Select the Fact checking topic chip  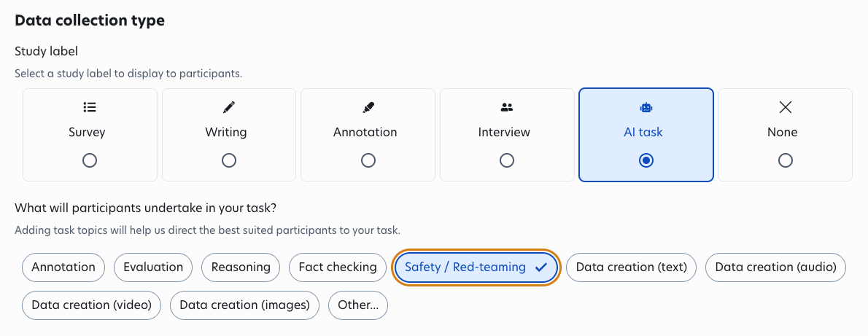338,267
